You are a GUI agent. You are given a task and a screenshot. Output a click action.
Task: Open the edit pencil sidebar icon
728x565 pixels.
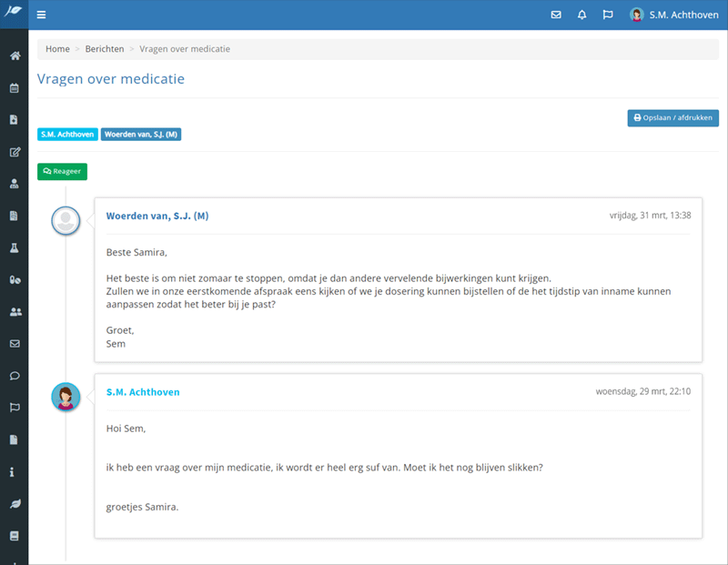coord(15,152)
